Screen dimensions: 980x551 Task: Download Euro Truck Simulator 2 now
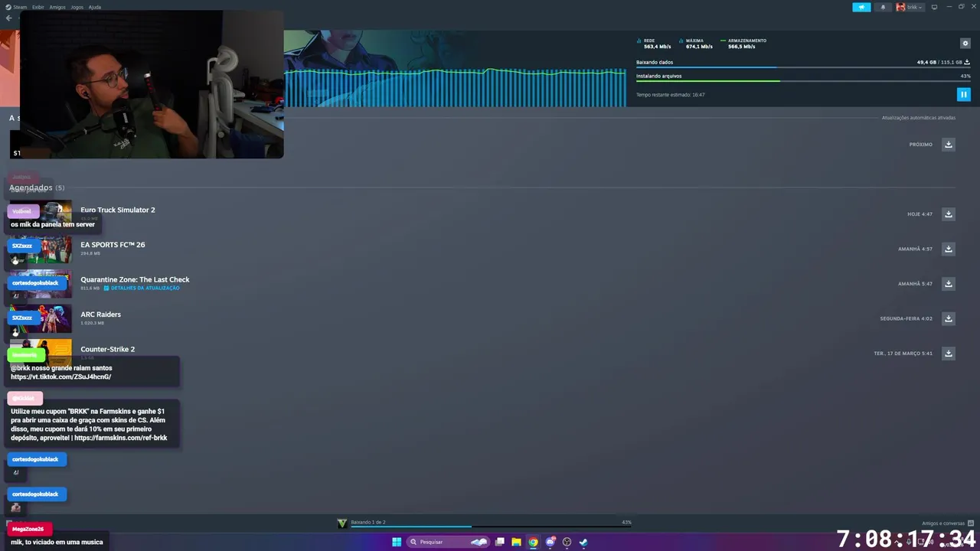949,214
